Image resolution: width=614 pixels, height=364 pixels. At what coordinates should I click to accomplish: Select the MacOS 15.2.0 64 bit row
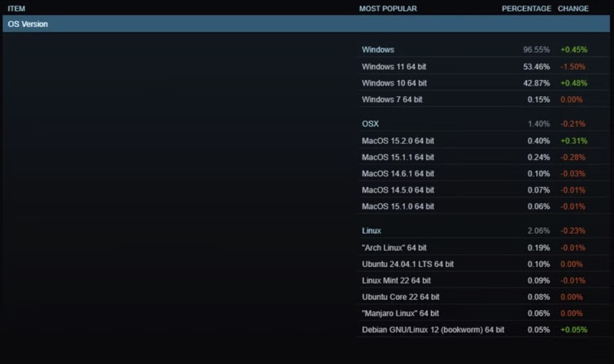click(x=483, y=141)
